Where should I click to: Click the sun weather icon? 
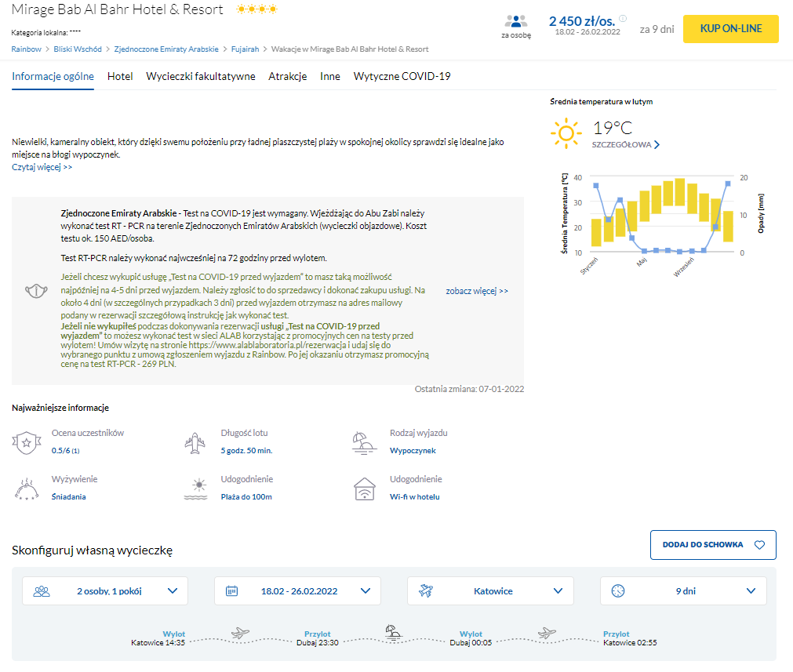[x=566, y=133]
